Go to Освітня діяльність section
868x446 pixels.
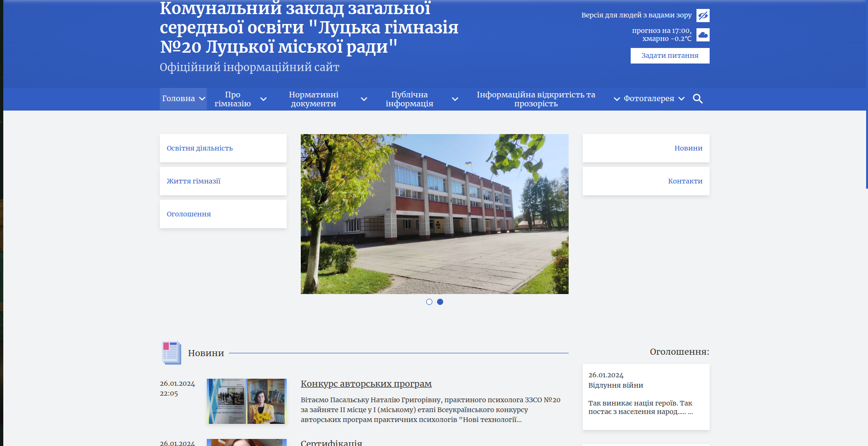pos(200,148)
